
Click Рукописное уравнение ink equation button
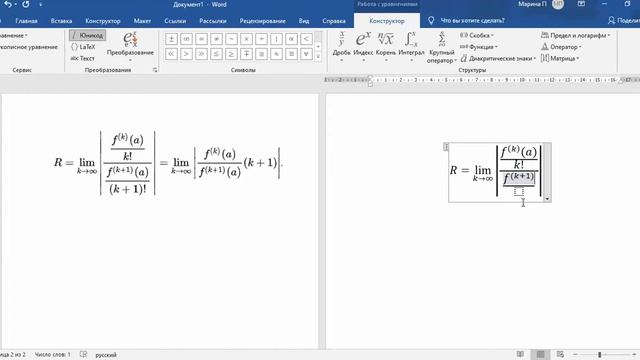29,47
